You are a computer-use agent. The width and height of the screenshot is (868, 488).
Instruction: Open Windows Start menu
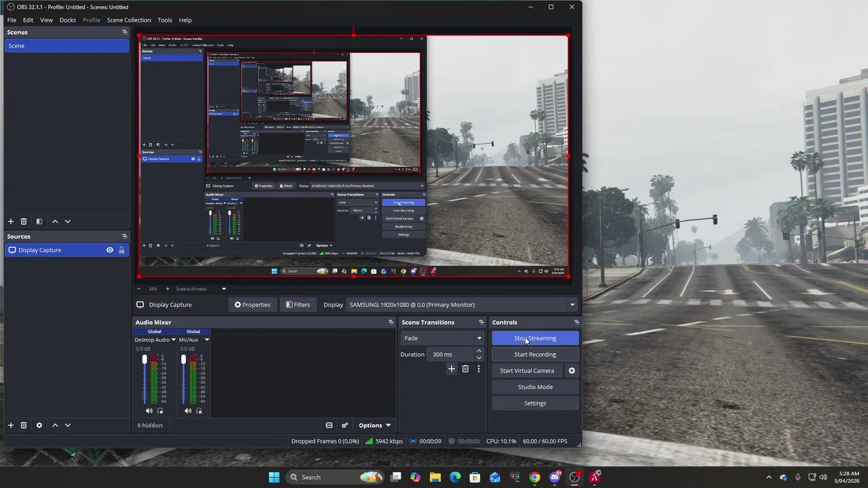coord(274,477)
